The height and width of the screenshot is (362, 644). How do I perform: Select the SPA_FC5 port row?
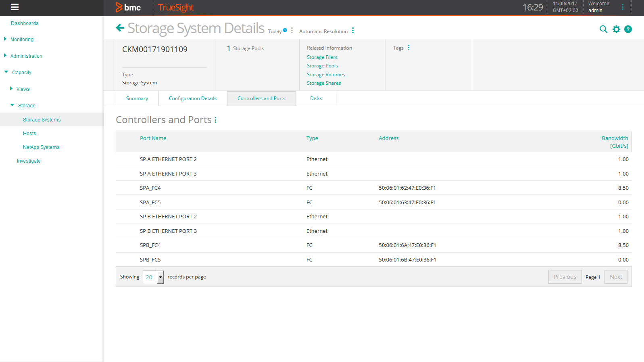pyautogui.click(x=373, y=202)
